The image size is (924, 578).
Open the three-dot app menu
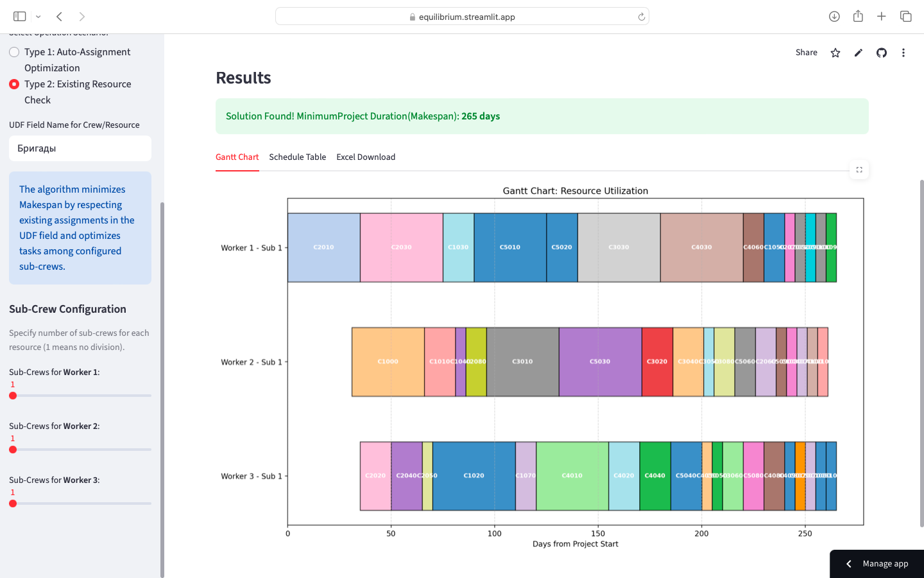point(903,53)
